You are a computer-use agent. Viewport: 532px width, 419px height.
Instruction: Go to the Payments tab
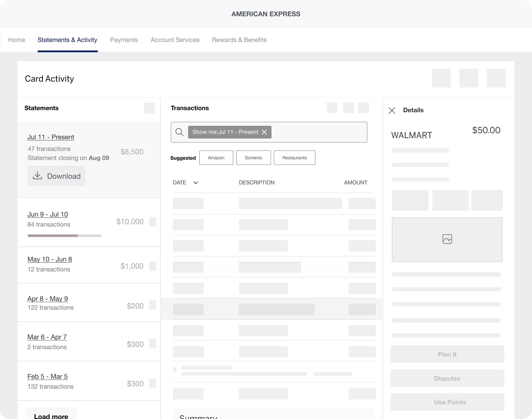point(124,40)
